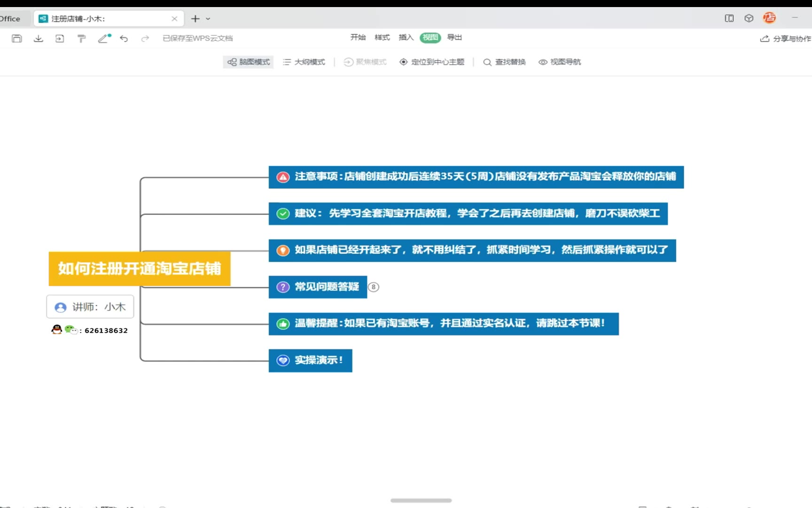Viewport: 812px width, 508px height.
Task: Open the 导出 menu tab
Action: click(454, 37)
